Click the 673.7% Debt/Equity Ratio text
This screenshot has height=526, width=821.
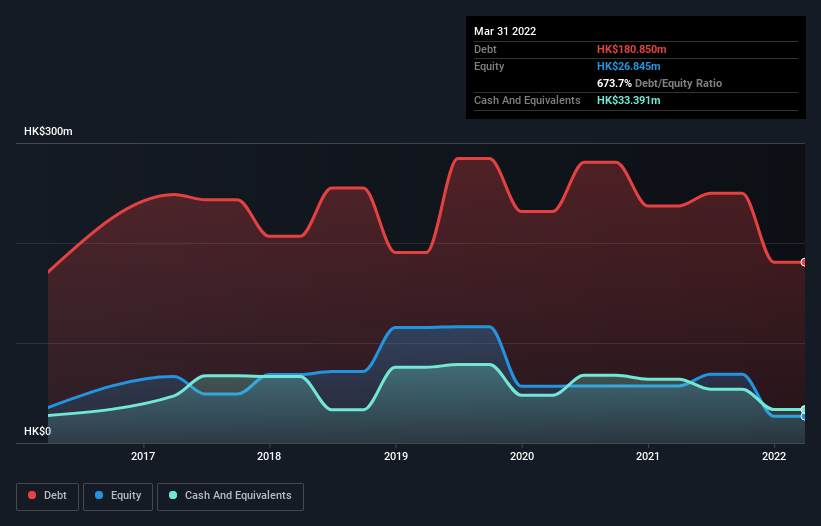[659, 83]
